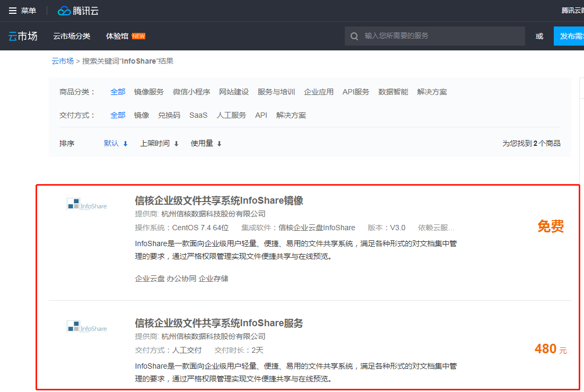The image size is (584, 392).
Task: Click 操作系统：CentOS 7.4 64位 text
Action: pyautogui.click(x=182, y=228)
